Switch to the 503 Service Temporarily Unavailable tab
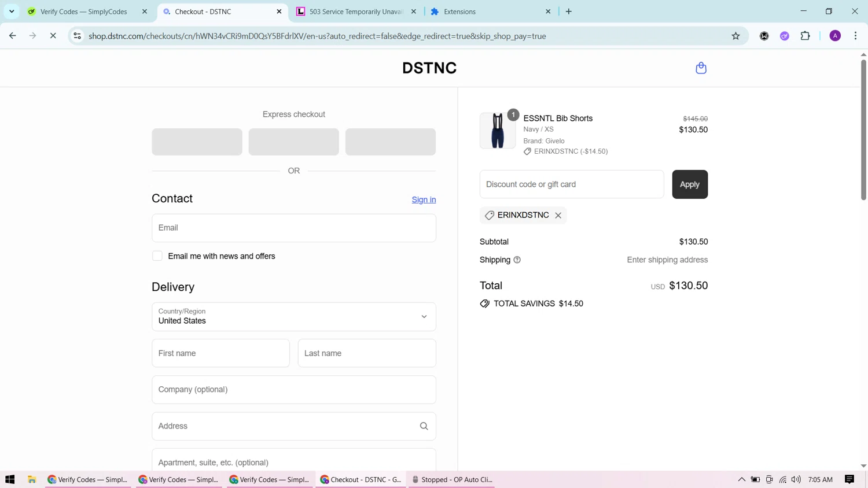 pos(356,12)
